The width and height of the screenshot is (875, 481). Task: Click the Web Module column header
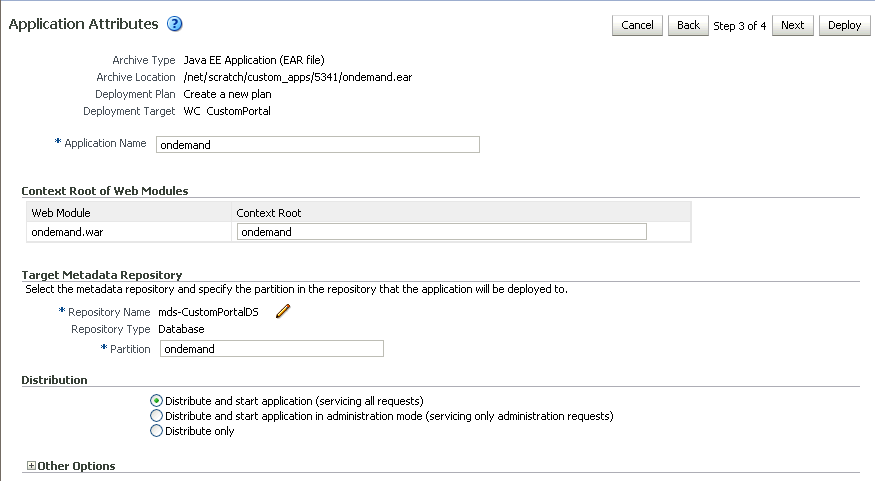point(61,213)
